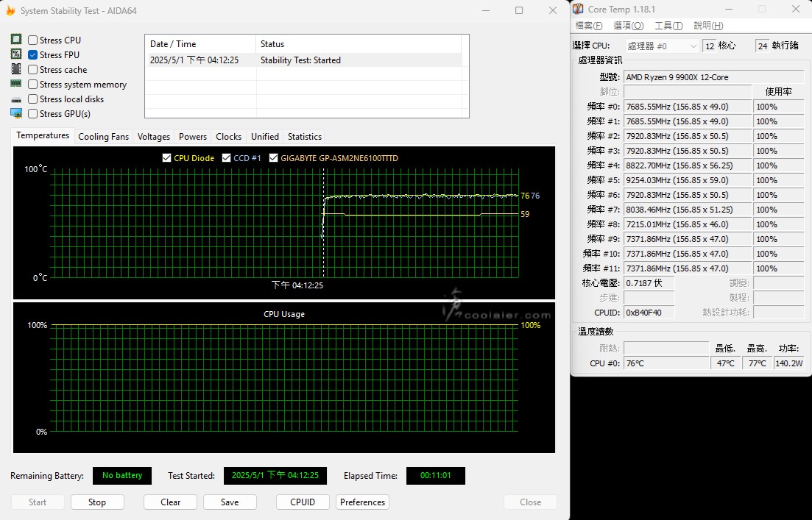Click the Core Temp app icon in title bar

click(579, 10)
